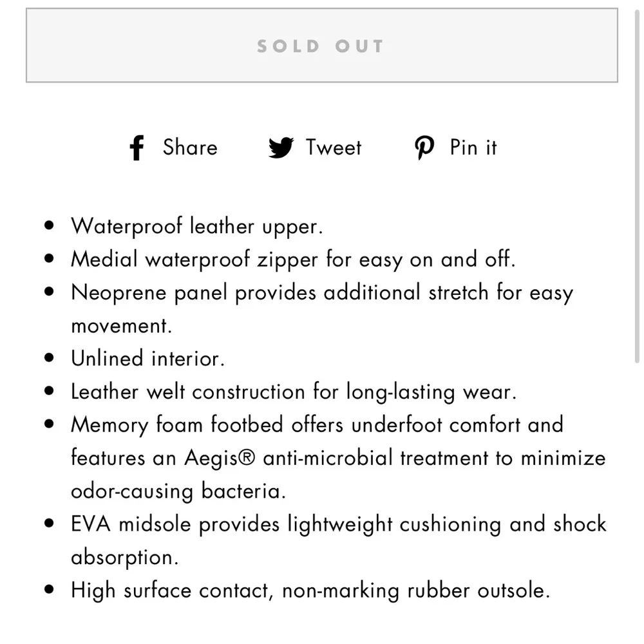Click the Memory foam footbed line
The height and width of the screenshot is (644, 644).
[317, 424]
